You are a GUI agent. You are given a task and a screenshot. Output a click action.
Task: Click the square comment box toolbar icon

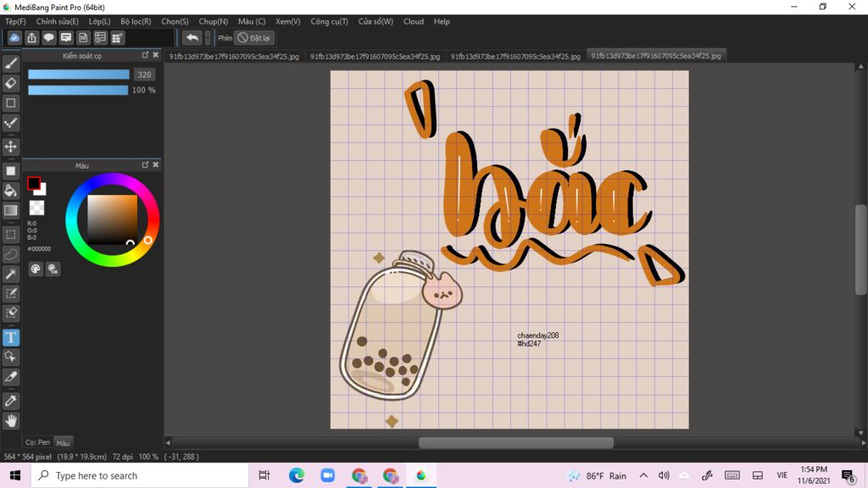(66, 37)
